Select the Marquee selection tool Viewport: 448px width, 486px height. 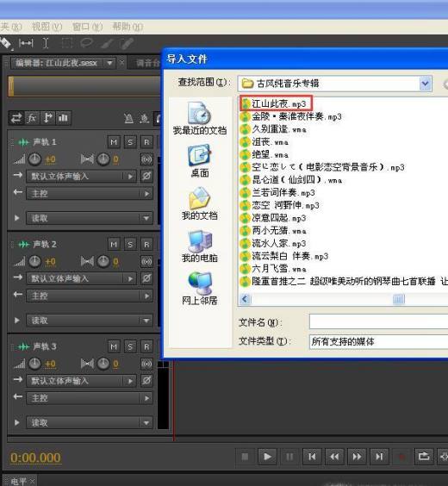pyautogui.click(x=67, y=43)
